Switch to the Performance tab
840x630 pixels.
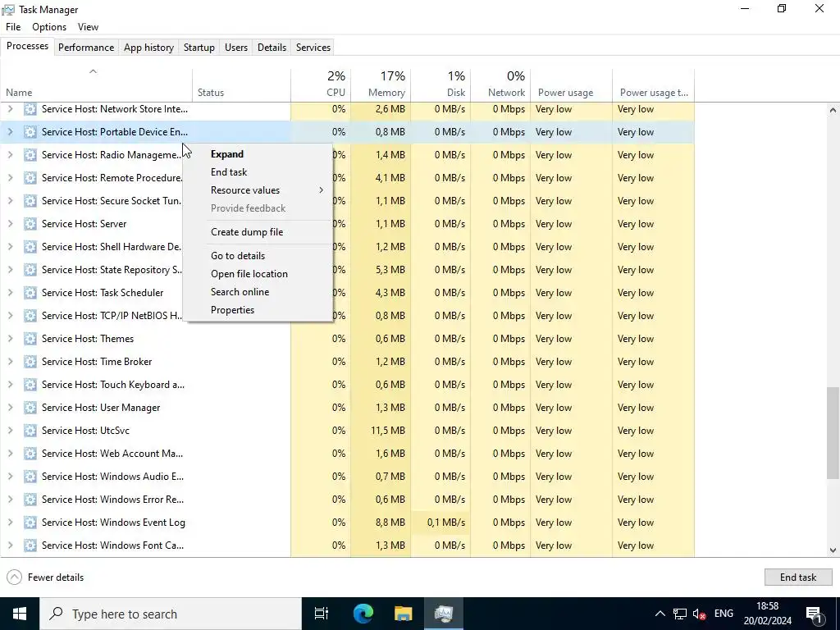[x=86, y=47]
